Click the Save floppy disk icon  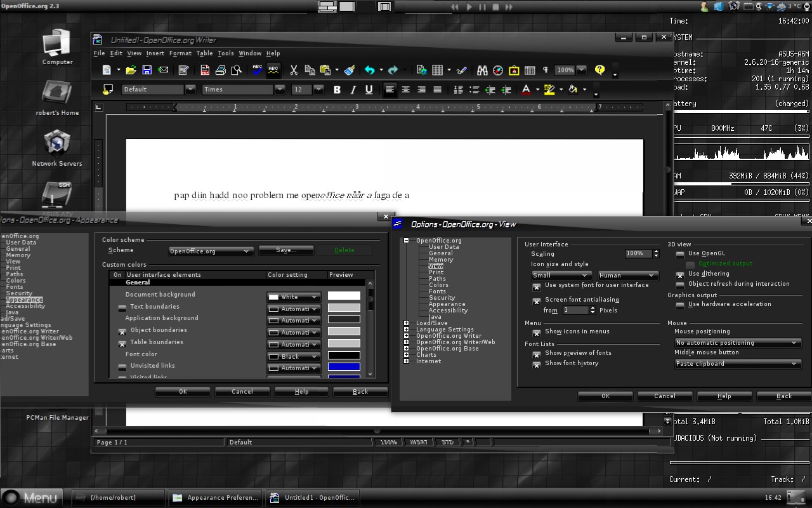(x=147, y=70)
